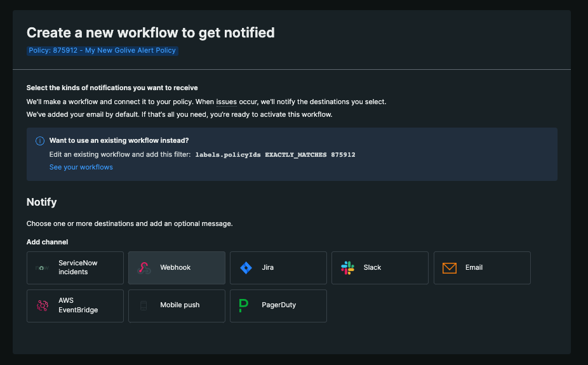Click the ServiceNow logo icon
This screenshot has height=365, width=588.
coord(43,268)
